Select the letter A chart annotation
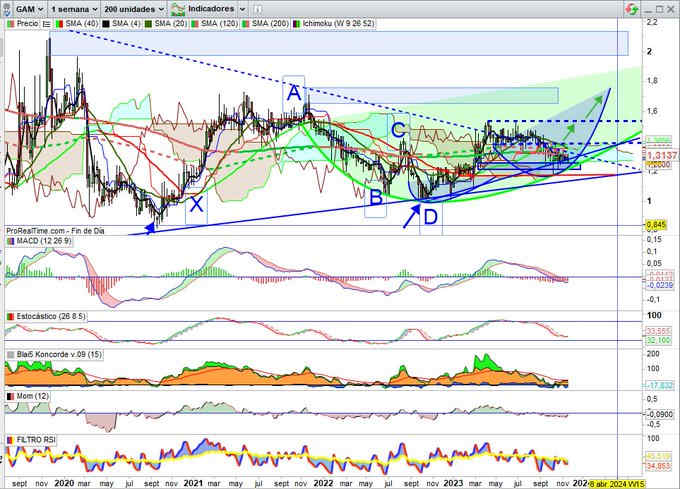Viewport: 680px width, 489px height. click(294, 93)
